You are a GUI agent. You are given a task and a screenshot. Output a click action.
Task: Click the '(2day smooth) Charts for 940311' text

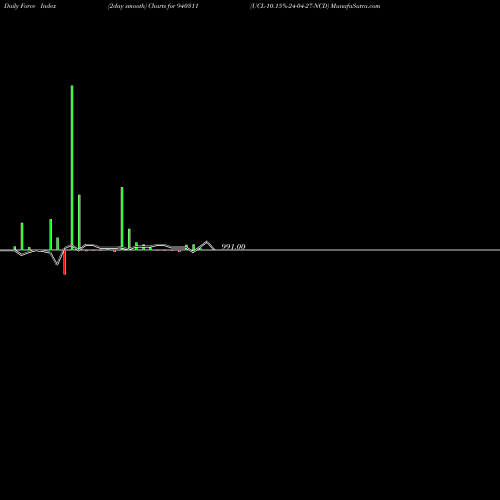153,6
